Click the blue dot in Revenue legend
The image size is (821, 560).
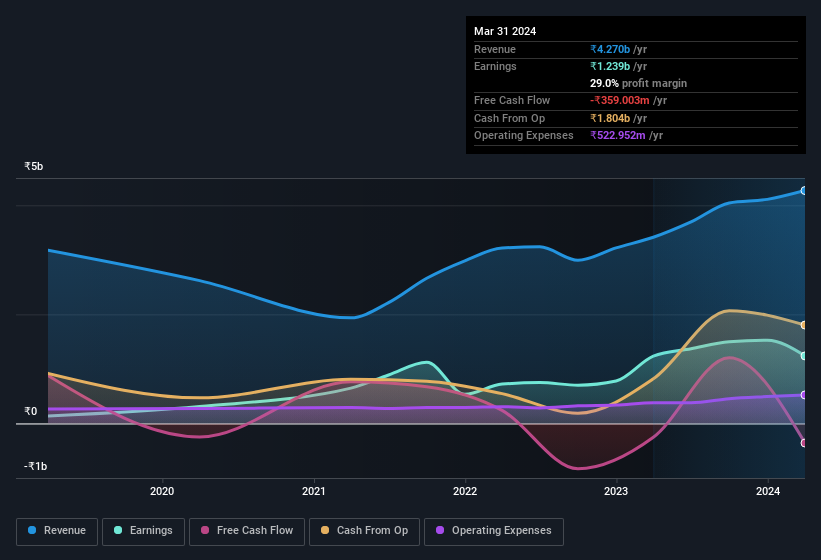coord(33,531)
